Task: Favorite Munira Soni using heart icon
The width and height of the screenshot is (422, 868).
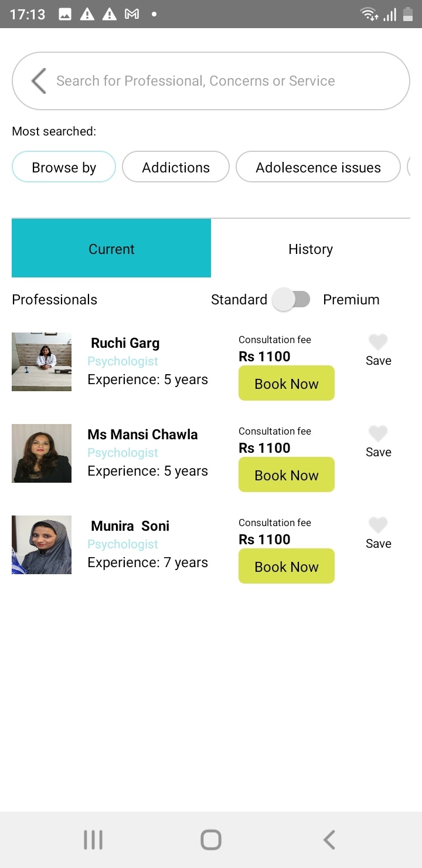Action: 378,525
